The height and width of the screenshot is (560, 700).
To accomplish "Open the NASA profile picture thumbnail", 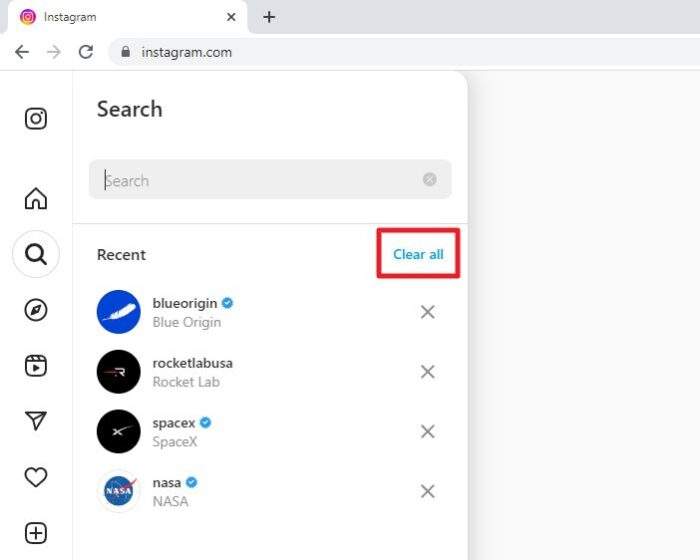I will pyautogui.click(x=119, y=491).
